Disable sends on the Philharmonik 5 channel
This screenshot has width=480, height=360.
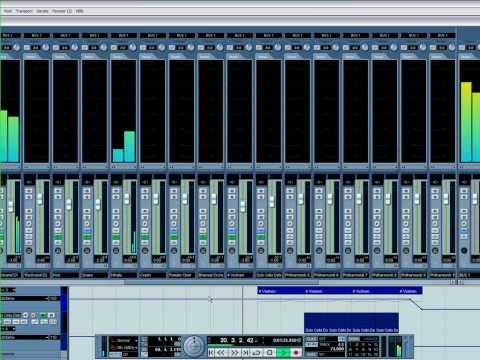[x=290, y=242]
